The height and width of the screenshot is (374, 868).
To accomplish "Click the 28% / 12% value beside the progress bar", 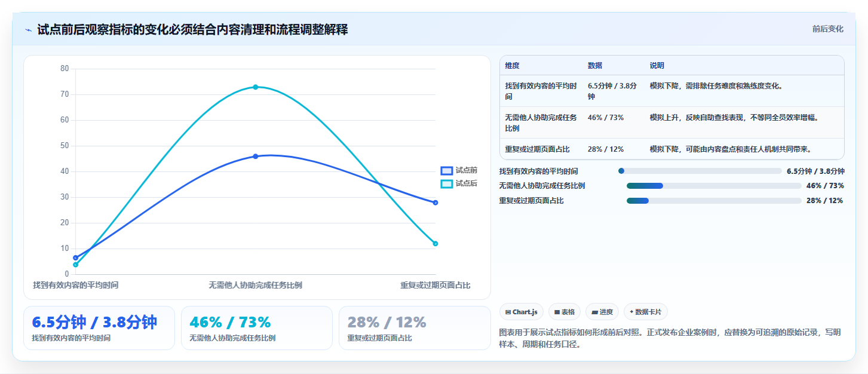I will coord(825,201).
